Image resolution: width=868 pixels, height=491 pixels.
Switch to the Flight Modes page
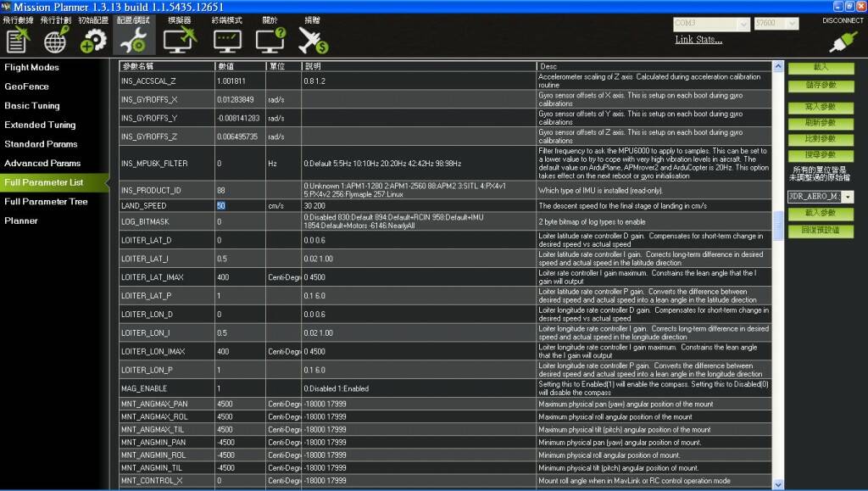point(32,67)
